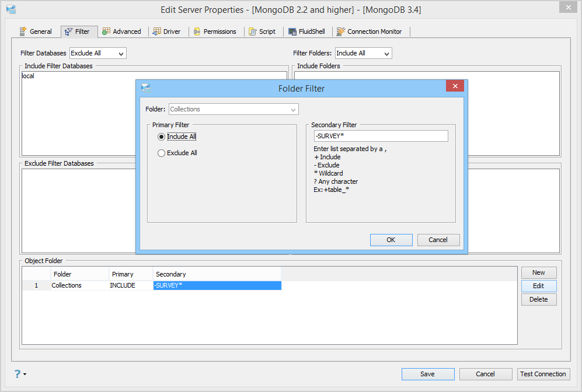The width and height of the screenshot is (582, 392).
Task: Click the Edit Server Properties window icon
Action: (x=11, y=9)
